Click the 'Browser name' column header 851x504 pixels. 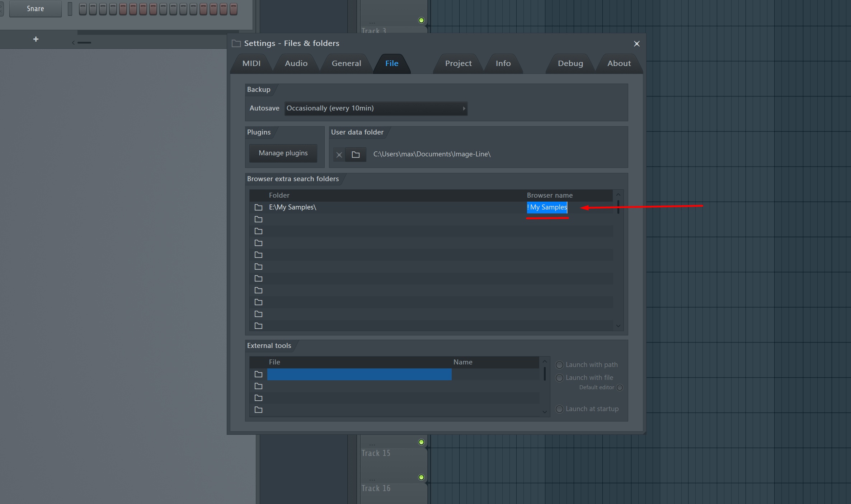click(550, 196)
